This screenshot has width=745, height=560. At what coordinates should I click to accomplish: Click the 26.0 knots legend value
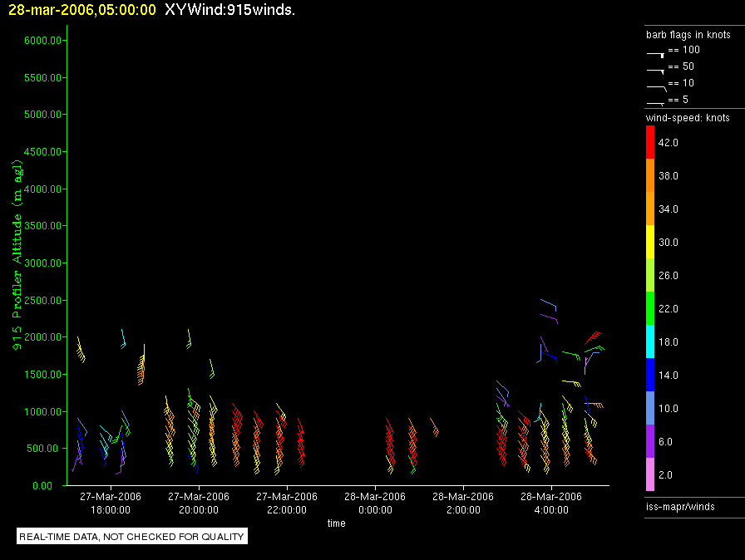coord(668,275)
